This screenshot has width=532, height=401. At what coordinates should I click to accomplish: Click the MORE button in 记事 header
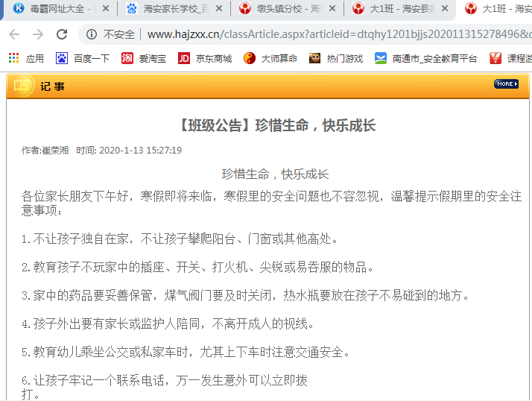coord(506,84)
